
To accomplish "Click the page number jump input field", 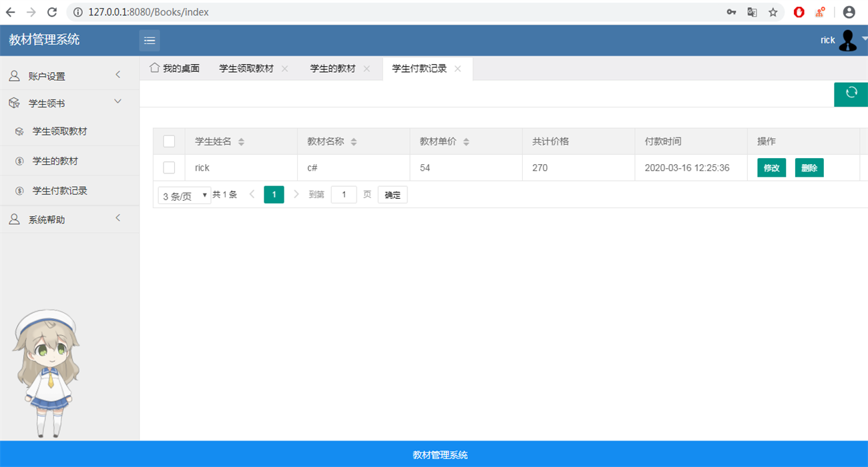I will [x=344, y=195].
